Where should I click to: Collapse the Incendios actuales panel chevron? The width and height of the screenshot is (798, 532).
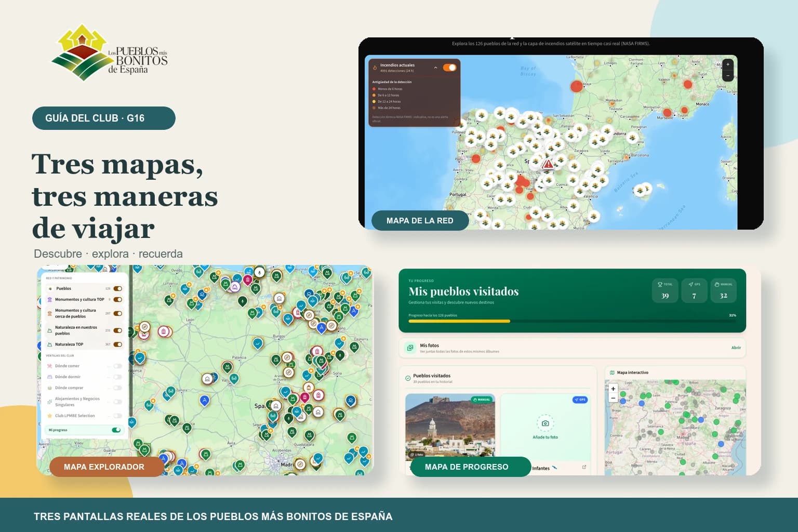tap(435, 68)
